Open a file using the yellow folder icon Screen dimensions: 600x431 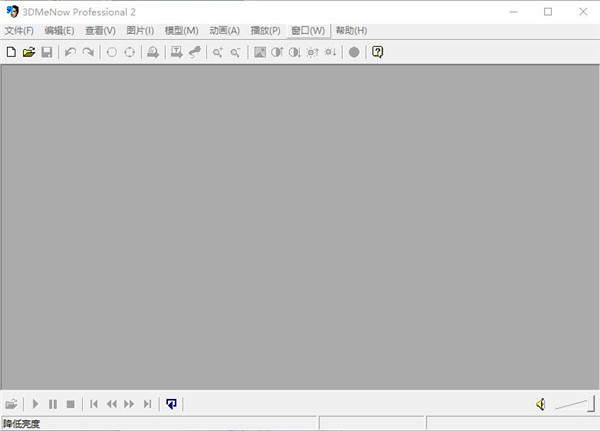tap(29, 52)
